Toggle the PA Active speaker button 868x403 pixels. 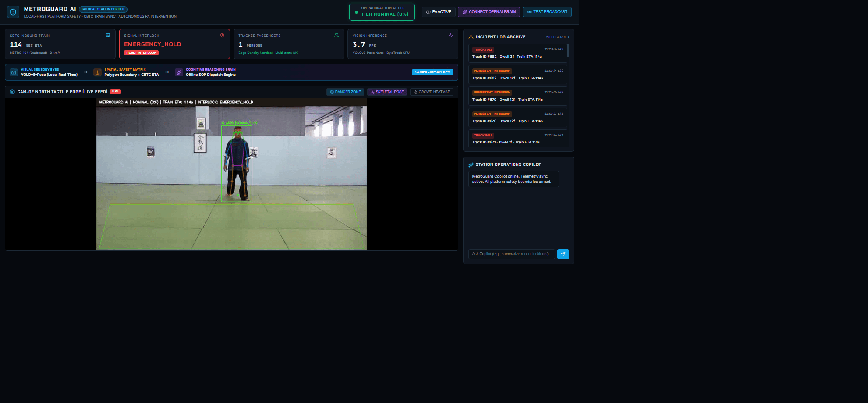(438, 12)
